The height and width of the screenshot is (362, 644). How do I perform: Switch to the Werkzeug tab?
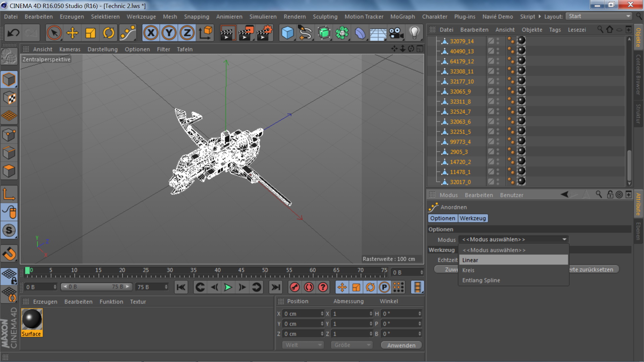[x=473, y=218]
